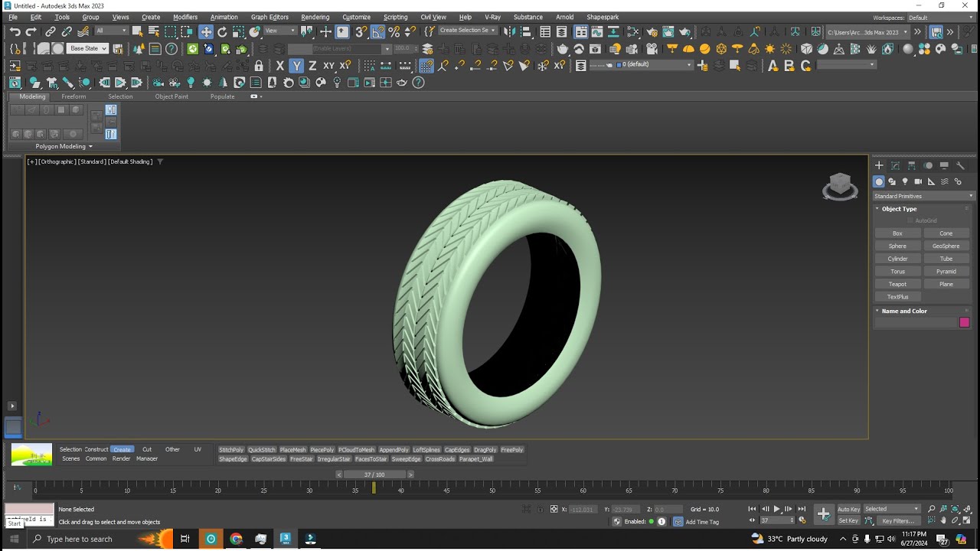Open the reference coordinate View dropdown
Image resolution: width=980 pixels, height=551 pixels.
click(x=280, y=31)
